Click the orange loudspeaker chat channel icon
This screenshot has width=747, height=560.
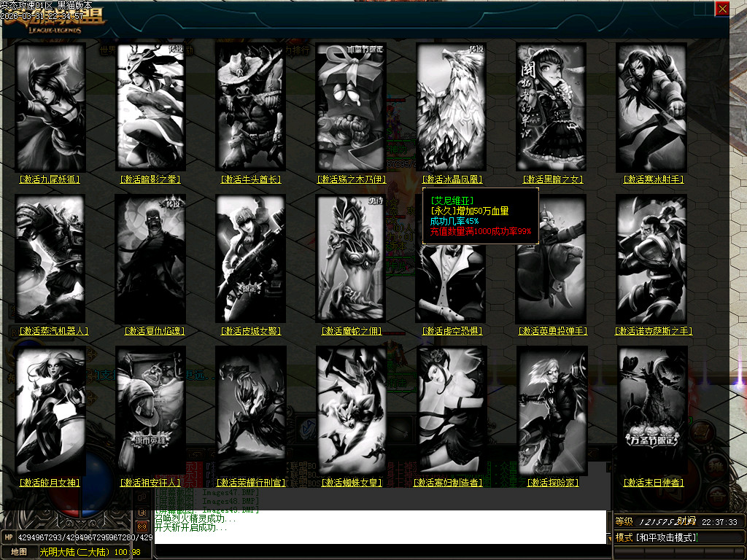(142, 525)
